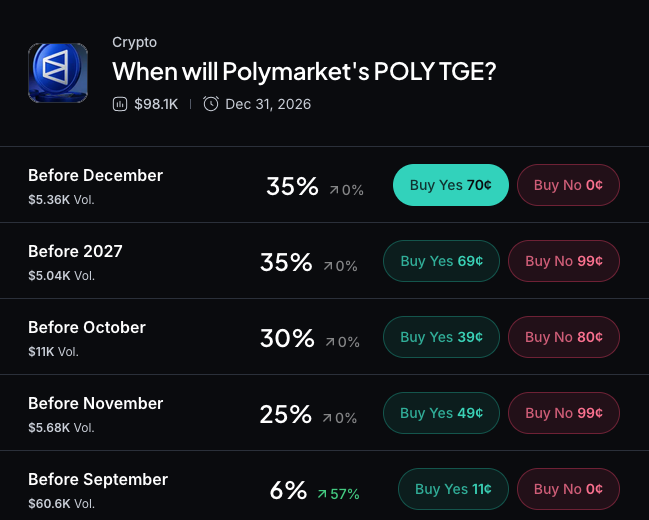The width and height of the screenshot is (649, 520).
Task: Open the market title "When will Polymarket's POLY TGE?"
Action: pyautogui.click(x=304, y=71)
